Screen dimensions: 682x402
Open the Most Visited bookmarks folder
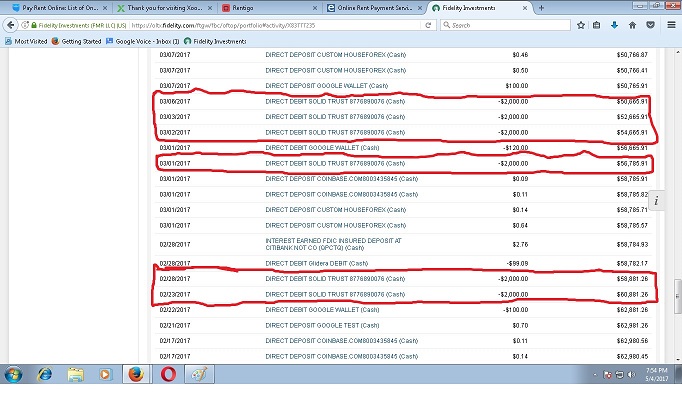(26, 41)
